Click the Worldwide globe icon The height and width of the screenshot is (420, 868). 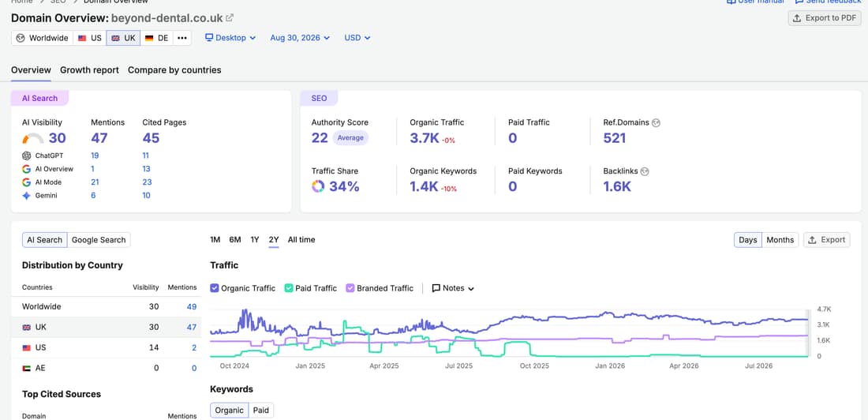point(21,38)
